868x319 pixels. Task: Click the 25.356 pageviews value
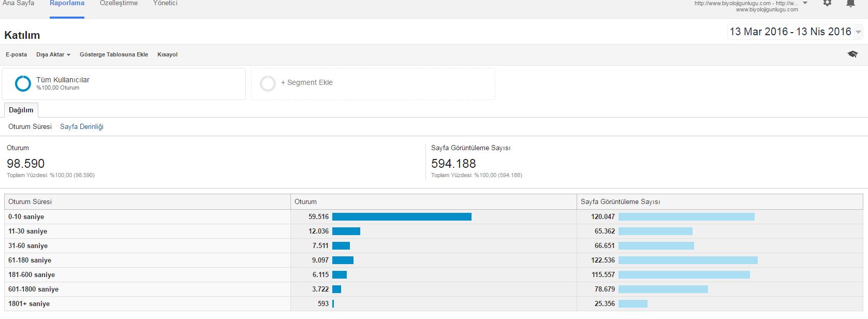click(605, 303)
